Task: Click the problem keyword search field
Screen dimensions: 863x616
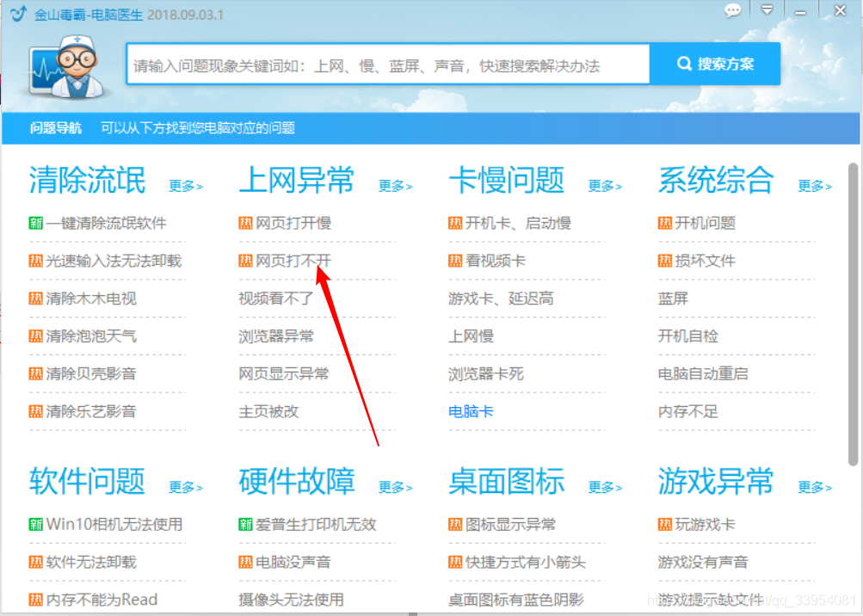Action: (x=388, y=65)
